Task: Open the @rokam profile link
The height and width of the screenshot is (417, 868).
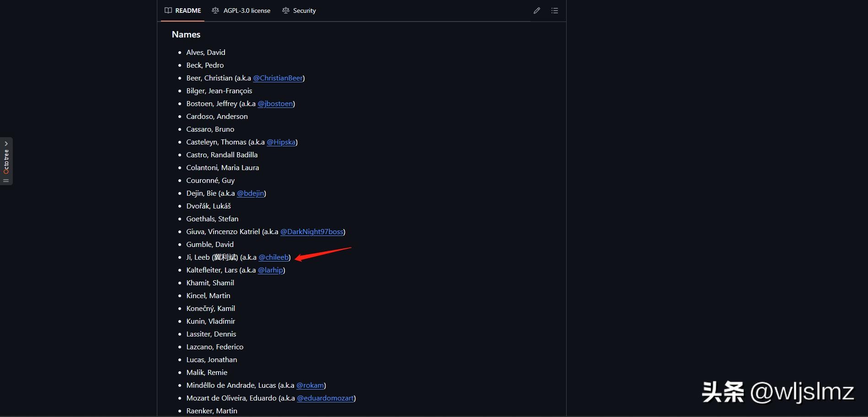Action: tap(310, 385)
